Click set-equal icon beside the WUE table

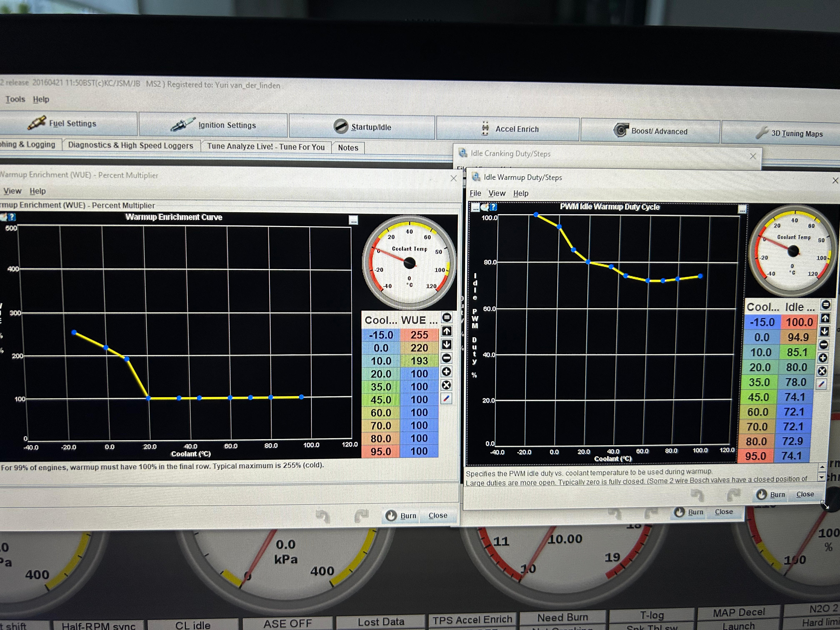pyautogui.click(x=447, y=317)
